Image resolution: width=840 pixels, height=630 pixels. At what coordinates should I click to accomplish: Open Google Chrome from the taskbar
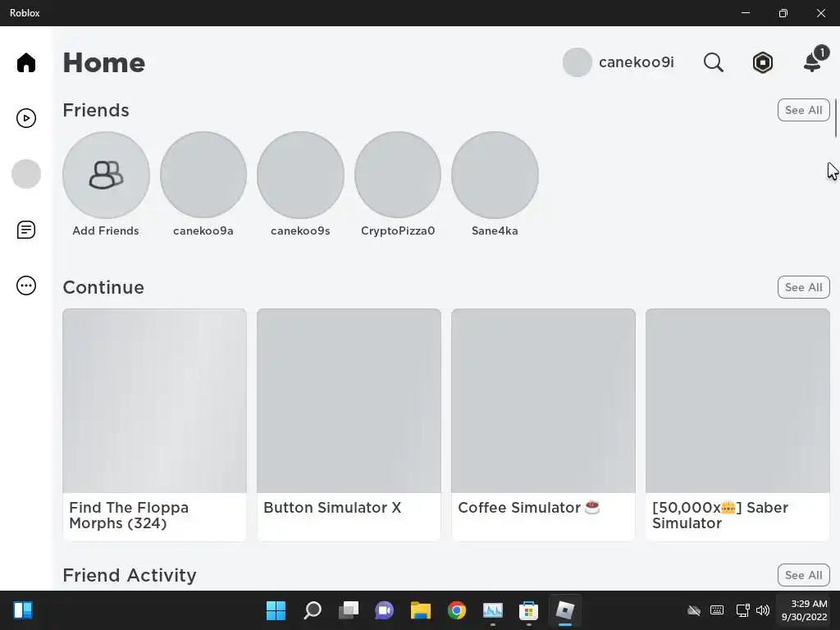(x=456, y=610)
